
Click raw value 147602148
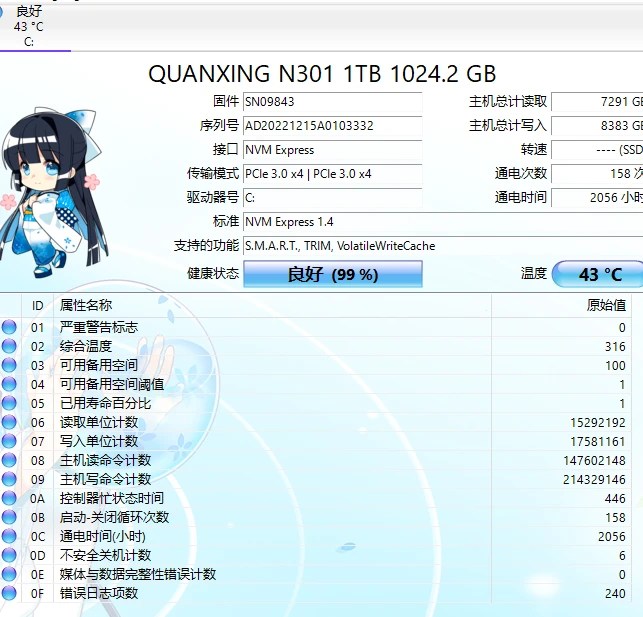(x=595, y=461)
